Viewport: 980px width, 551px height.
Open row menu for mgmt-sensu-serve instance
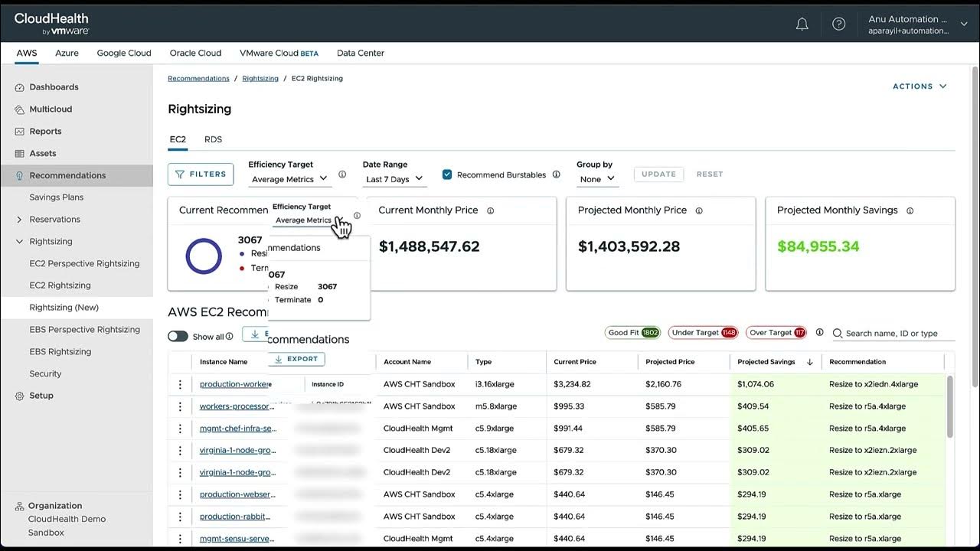181,538
